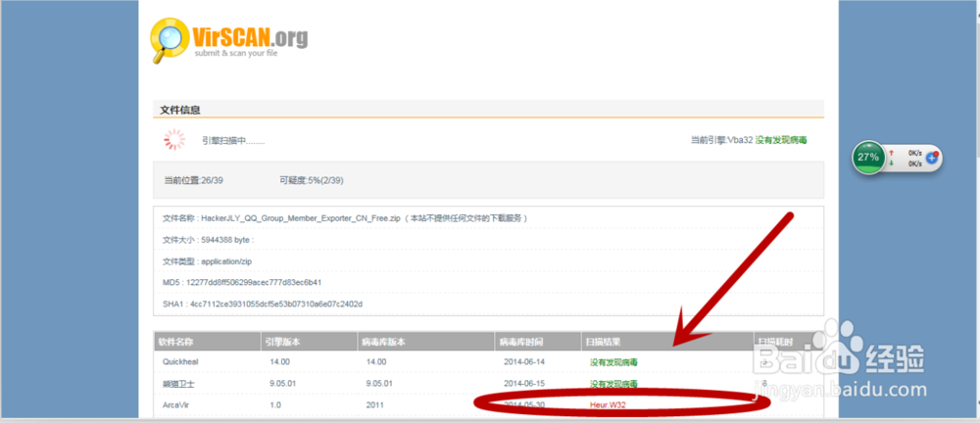This screenshot has height=423, width=980.
Task: Click 熊猫卫士's 没有发现病毒 result
Action: click(613, 384)
